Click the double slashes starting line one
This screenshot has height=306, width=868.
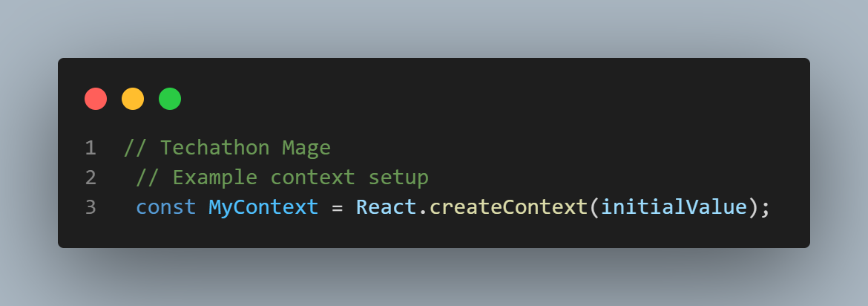(135, 148)
